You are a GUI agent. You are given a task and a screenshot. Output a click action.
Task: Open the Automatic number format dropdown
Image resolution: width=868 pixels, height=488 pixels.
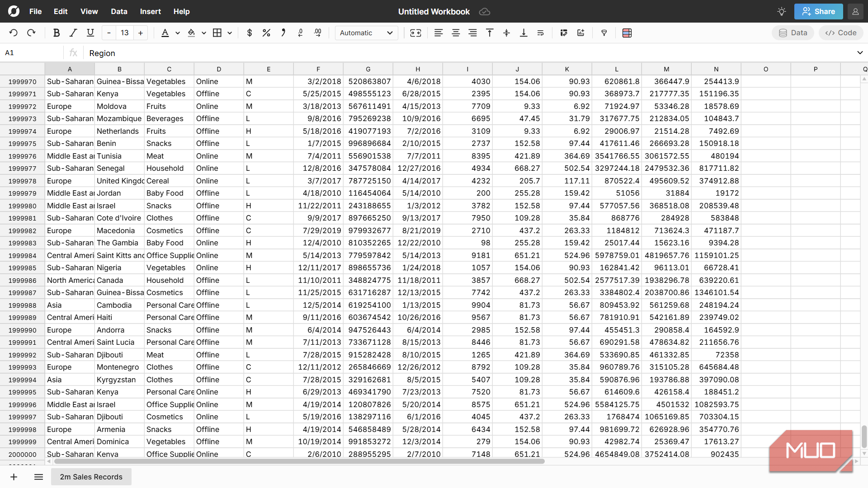(366, 33)
